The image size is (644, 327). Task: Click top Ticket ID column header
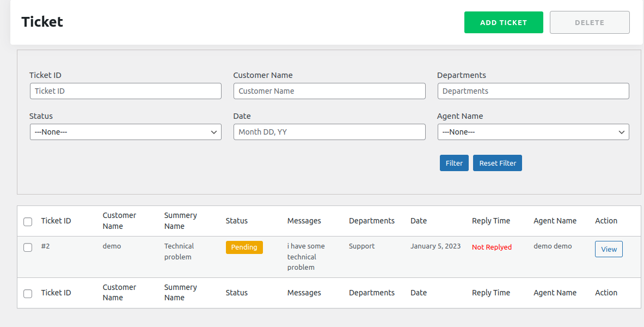56,221
